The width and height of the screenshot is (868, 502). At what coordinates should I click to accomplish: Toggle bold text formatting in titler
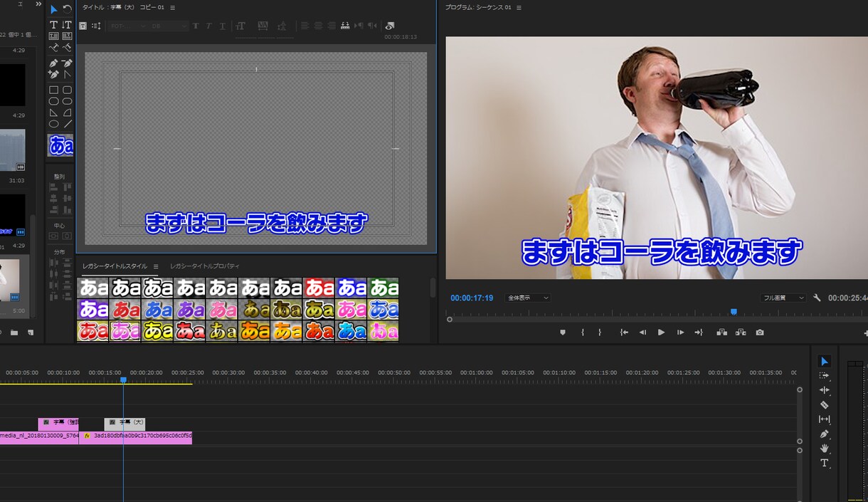[196, 26]
